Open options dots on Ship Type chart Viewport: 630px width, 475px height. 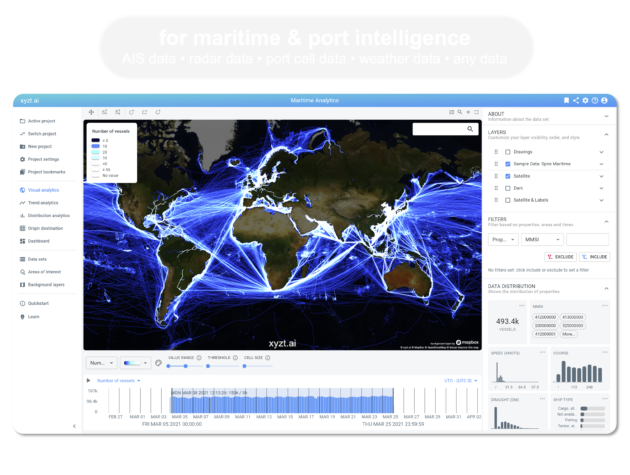point(605,399)
